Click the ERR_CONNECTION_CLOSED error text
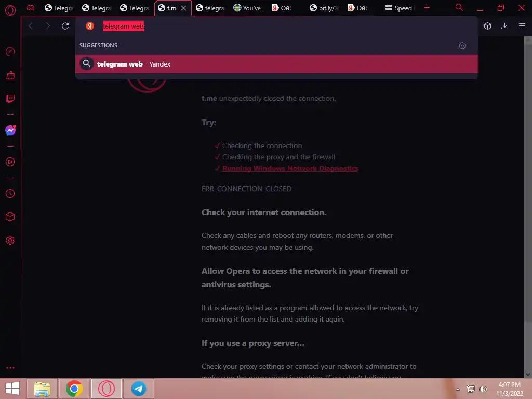Screen dimensions: 532x399 246,189
